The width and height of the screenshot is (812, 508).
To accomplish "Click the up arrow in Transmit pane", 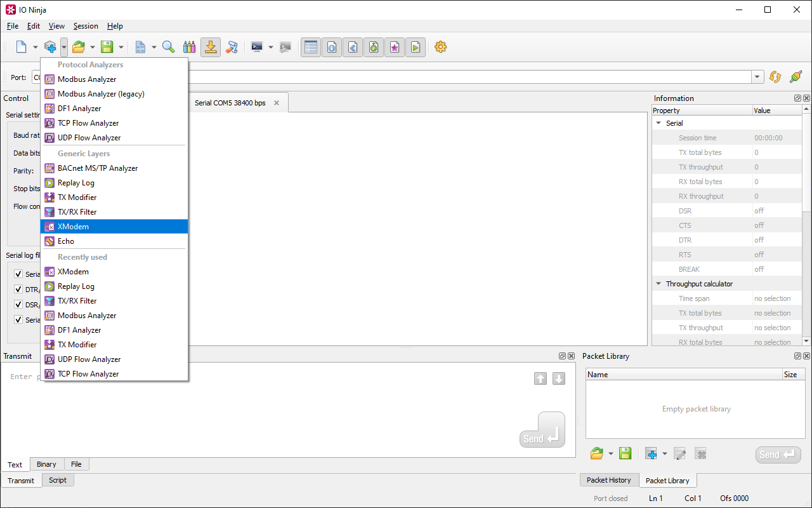I will 540,378.
